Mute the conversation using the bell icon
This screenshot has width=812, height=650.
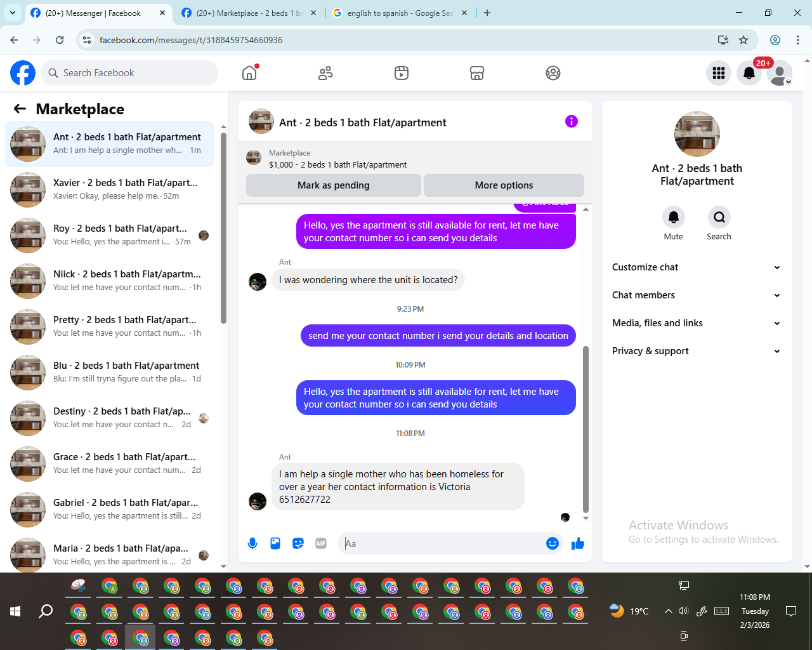[x=674, y=217]
